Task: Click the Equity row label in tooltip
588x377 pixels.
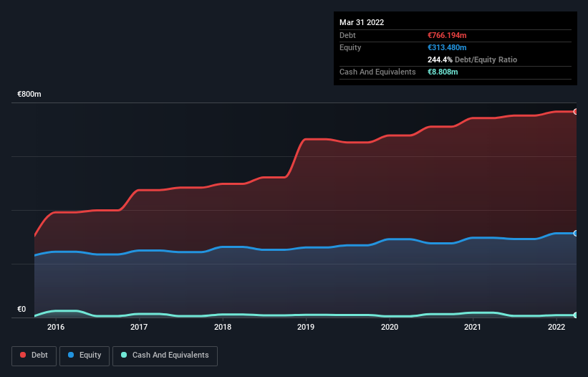Action: point(350,47)
